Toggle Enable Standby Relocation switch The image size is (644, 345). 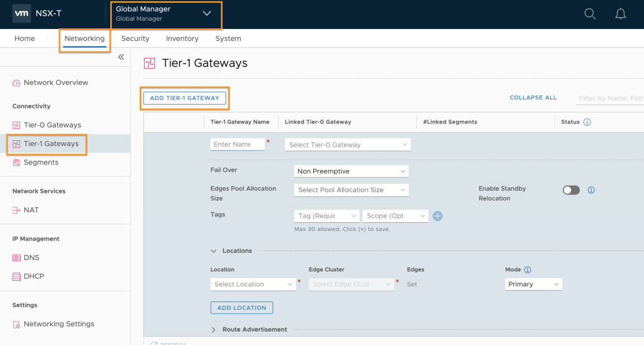coord(571,190)
